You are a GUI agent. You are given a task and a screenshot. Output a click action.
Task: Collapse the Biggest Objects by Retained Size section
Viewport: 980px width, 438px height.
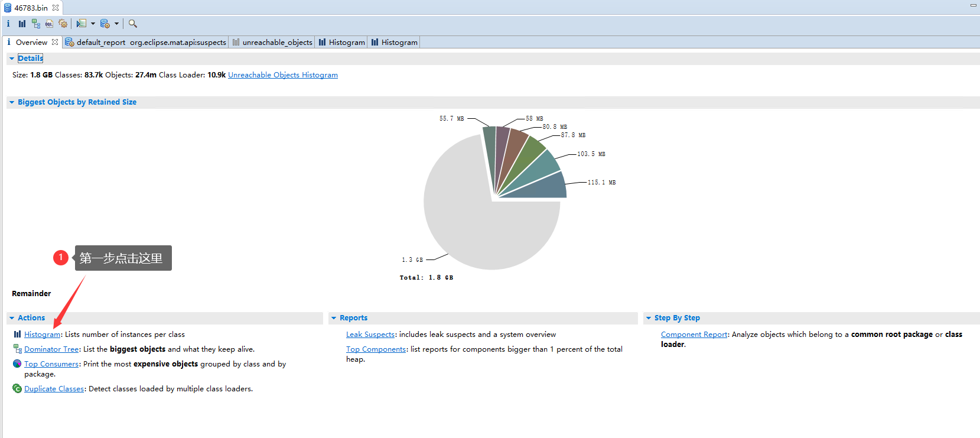(12, 102)
